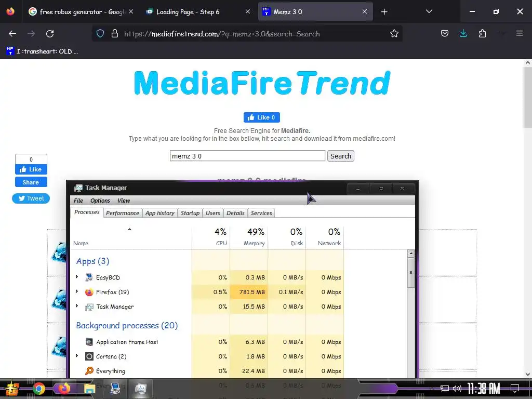532x399 pixels.
Task: Switch to the 'free robux generator' tab
Action: [76, 11]
